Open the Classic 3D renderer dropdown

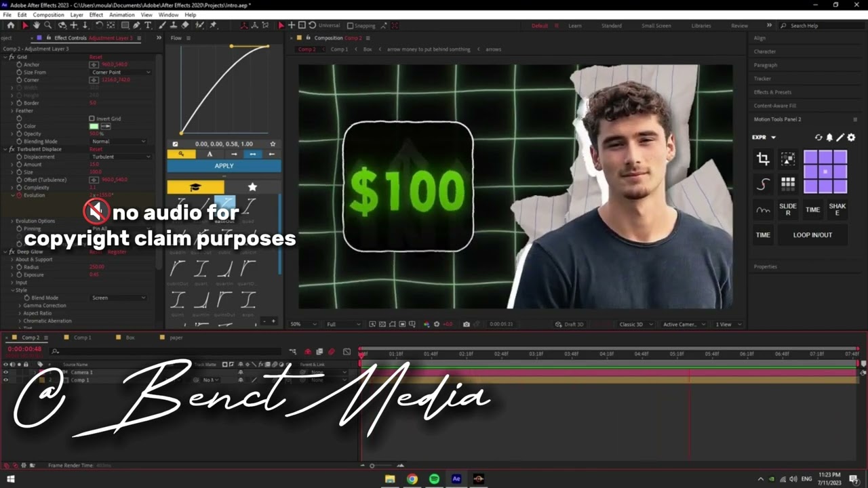click(635, 325)
